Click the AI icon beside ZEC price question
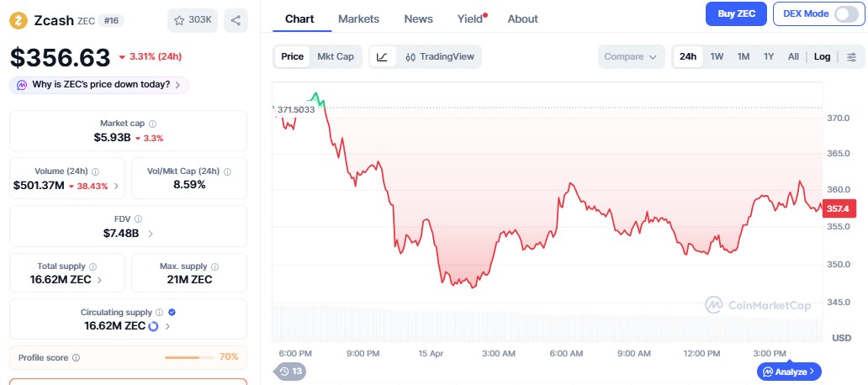The image size is (868, 385). (22, 85)
